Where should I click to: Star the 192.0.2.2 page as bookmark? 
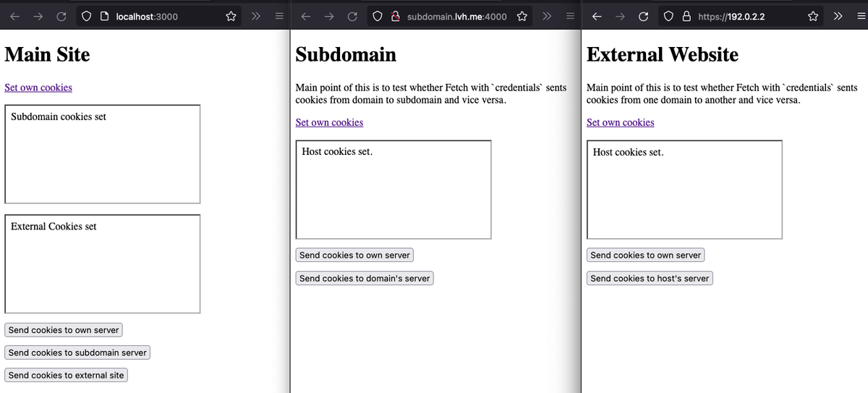tap(813, 16)
